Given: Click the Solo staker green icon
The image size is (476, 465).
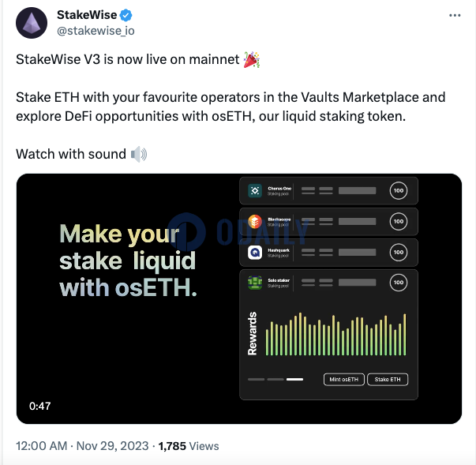Looking at the screenshot, I should (x=255, y=283).
